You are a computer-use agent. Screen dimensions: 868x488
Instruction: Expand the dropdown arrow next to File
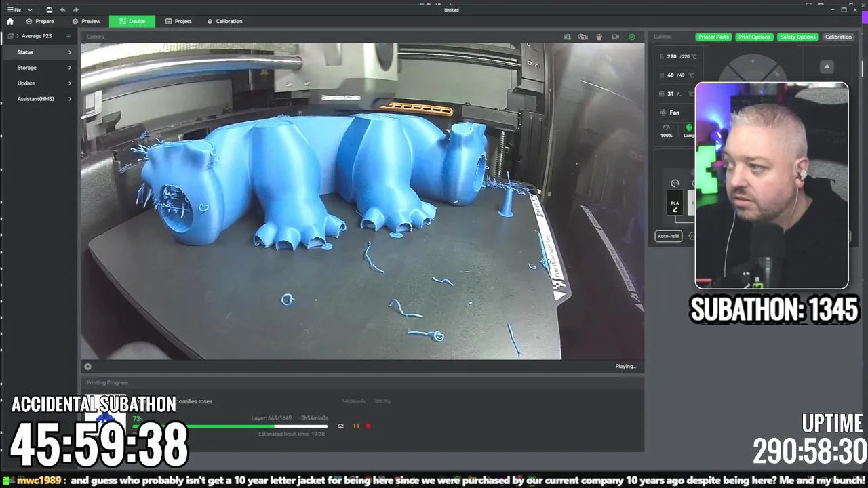click(x=30, y=10)
